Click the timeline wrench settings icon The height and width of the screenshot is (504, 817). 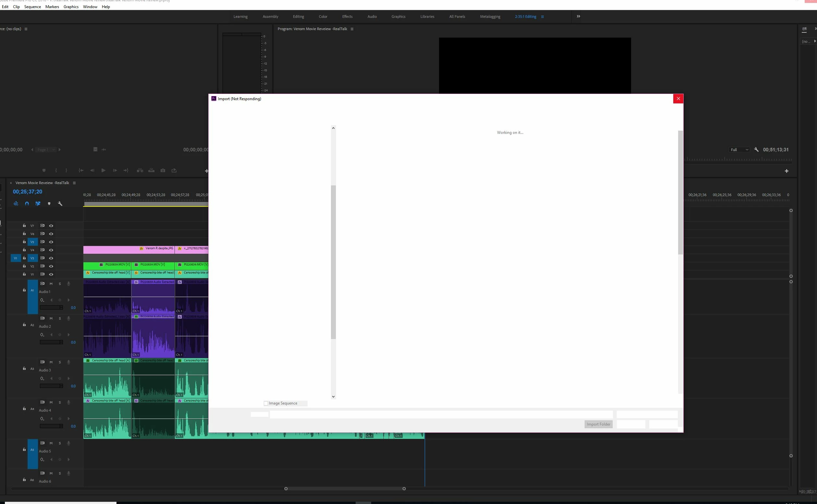pos(60,203)
